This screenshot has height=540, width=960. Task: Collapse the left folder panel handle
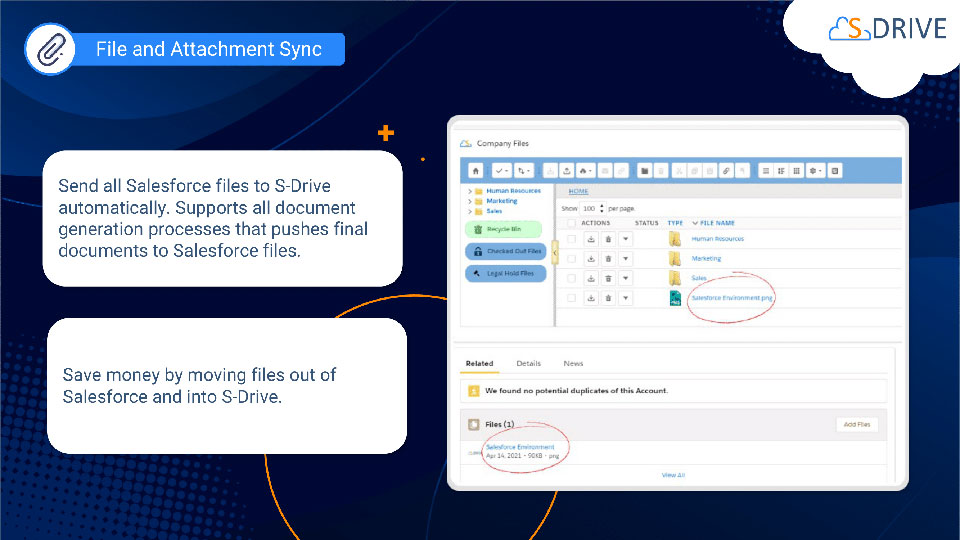tap(555, 252)
